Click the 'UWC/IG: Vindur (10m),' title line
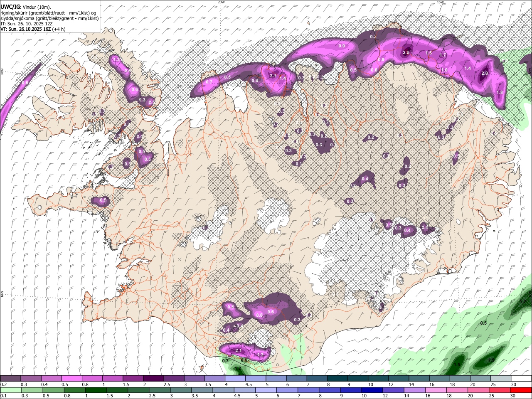532x399 pixels. 26,7
